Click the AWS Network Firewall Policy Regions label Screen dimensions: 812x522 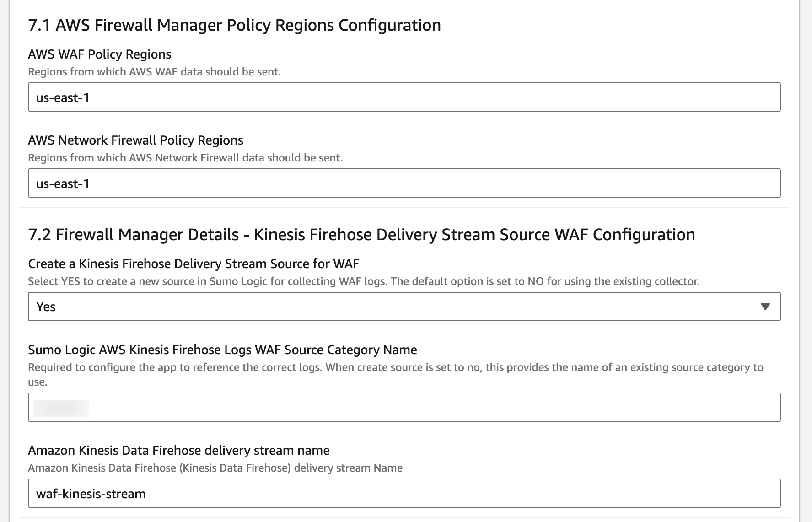tap(136, 140)
